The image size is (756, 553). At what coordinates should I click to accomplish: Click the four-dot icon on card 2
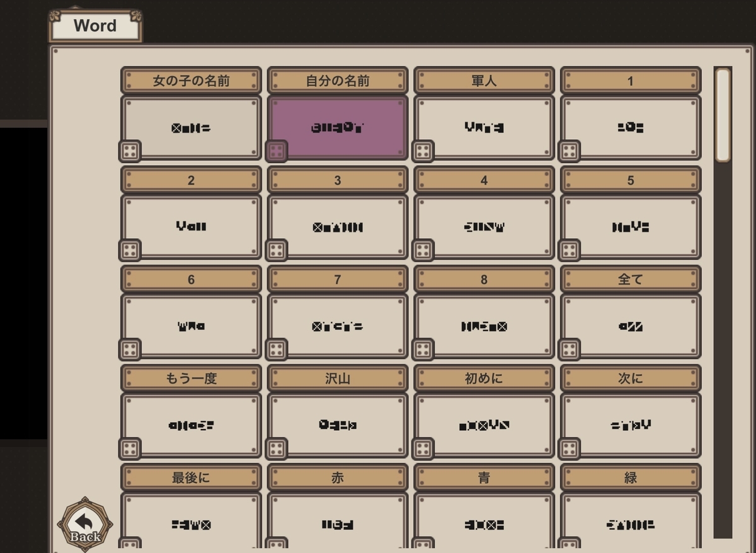(130, 250)
